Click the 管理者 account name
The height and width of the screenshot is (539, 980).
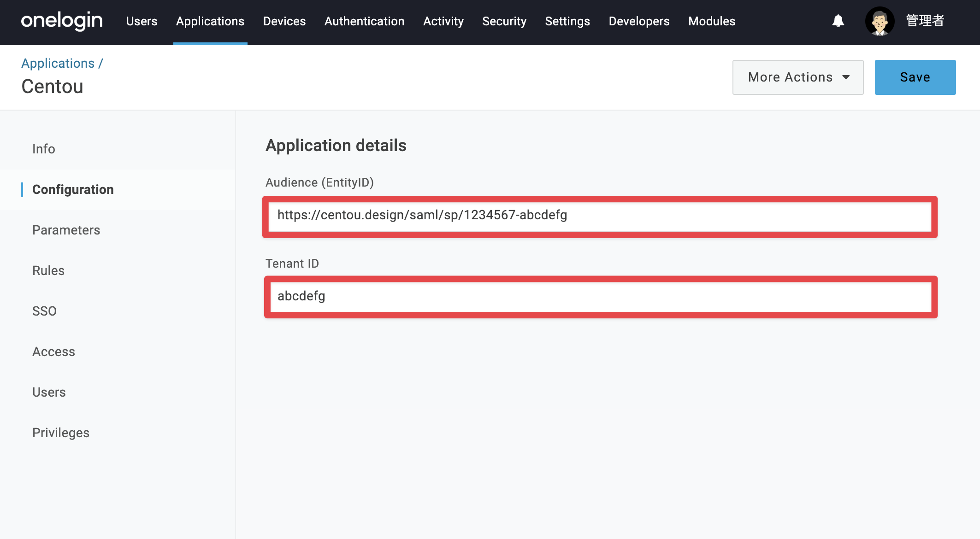pyautogui.click(x=925, y=21)
